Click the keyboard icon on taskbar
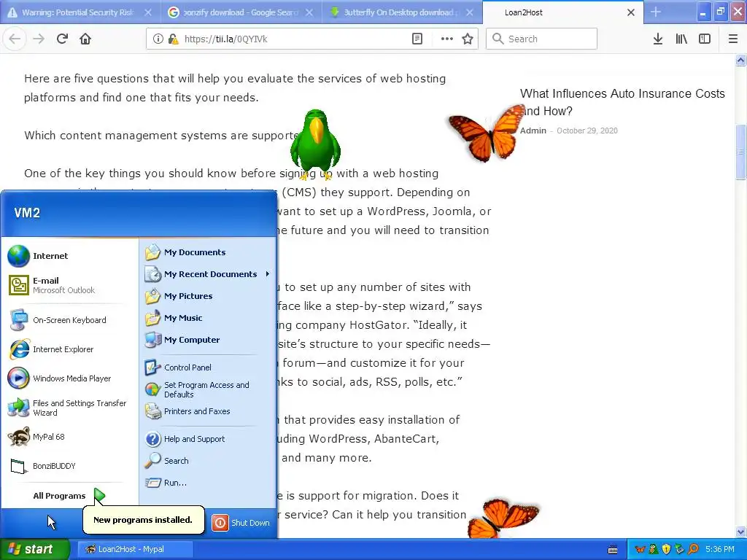Image resolution: width=747 pixels, height=560 pixels. [x=613, y=550]
